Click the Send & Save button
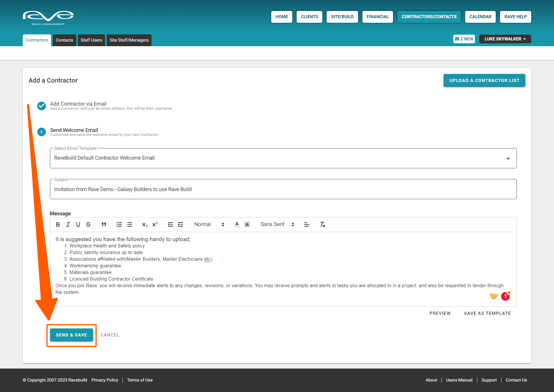 pos(71,335)
